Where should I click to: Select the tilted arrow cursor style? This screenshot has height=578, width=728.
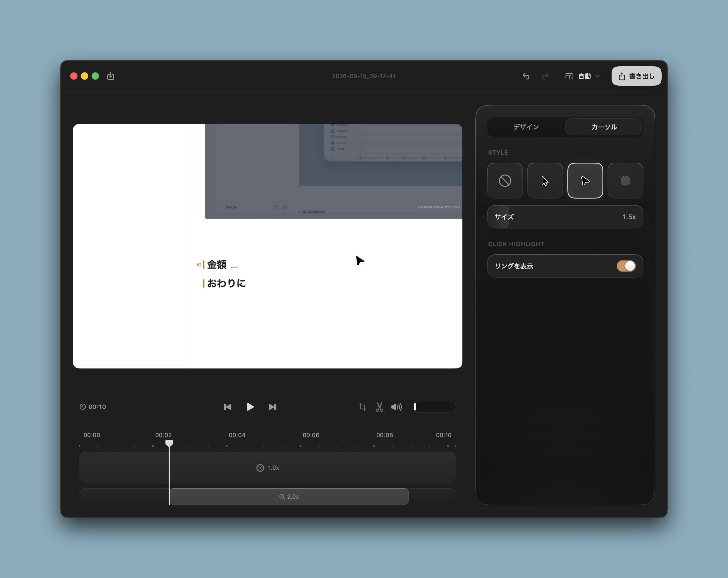585,181
